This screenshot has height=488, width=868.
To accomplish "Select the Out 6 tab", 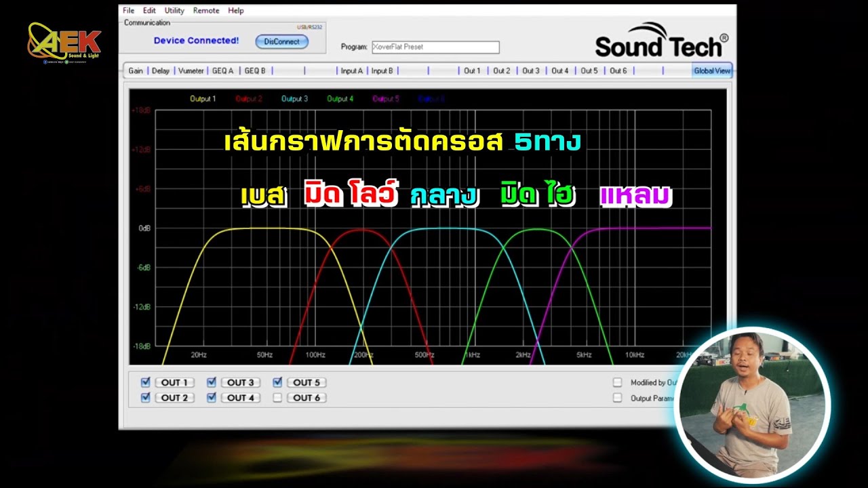I will pos(618,70).
